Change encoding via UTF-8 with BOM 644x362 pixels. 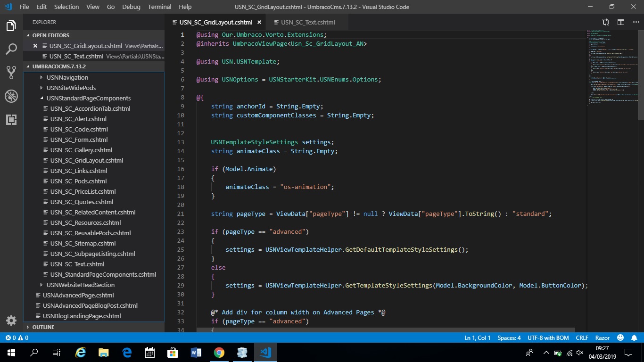(548, 338)
